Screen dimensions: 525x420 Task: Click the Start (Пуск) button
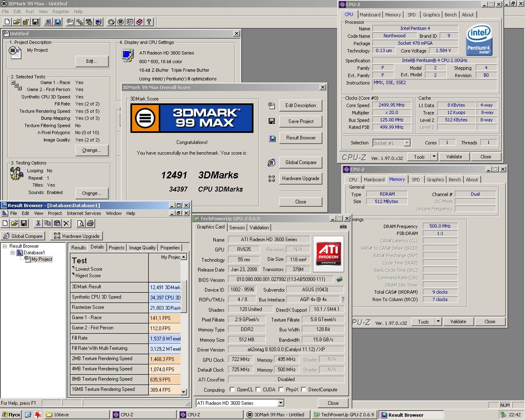click(x=11, y=415)
